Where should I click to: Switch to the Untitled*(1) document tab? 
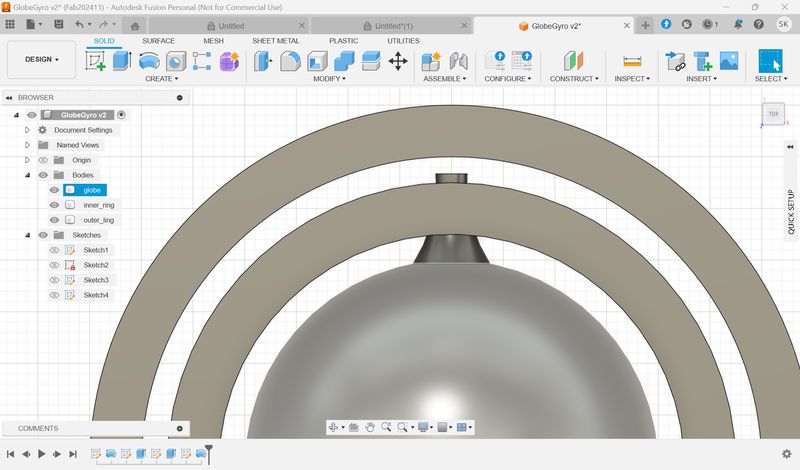(389, 26)
